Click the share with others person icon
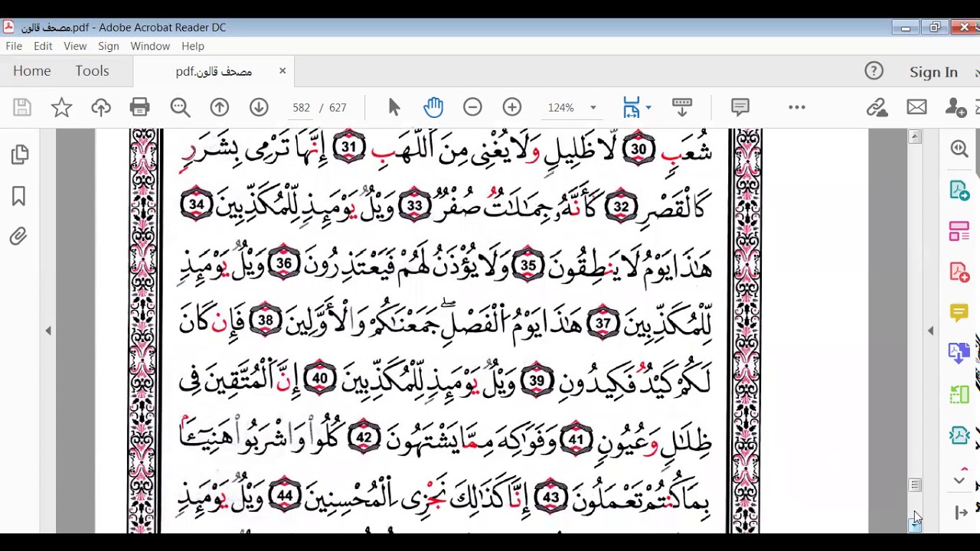This screenshot has height=551, width=980. [x=955, y=107]
